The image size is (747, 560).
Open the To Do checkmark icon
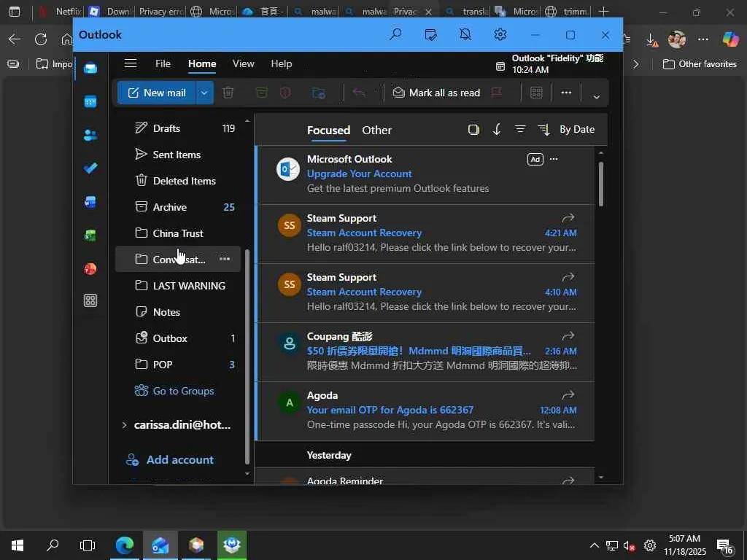click(x=90, y=168)
